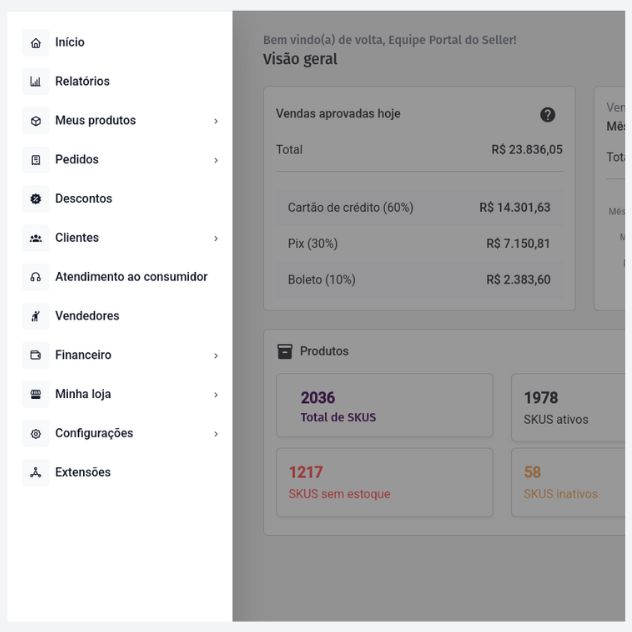Click the SKUS sem estoque card
The width and height of the screenshot is (632, 632).
pyautogui.click(x=384, y=482)
